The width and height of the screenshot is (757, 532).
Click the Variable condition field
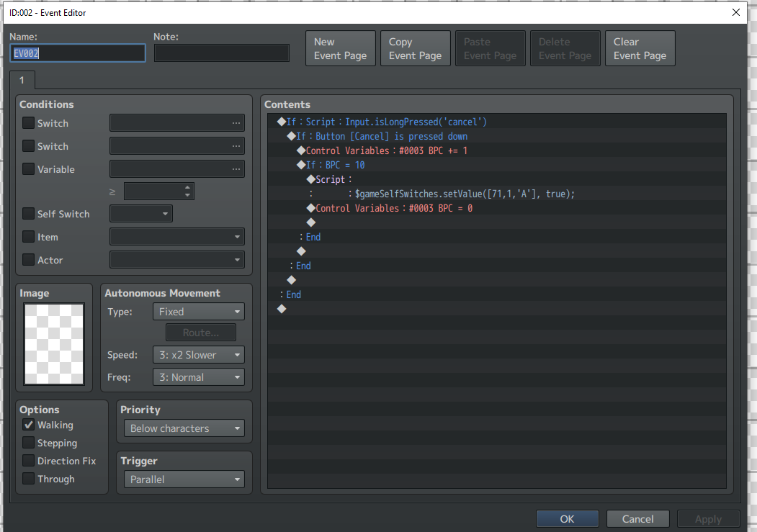[x=176, y=169]
